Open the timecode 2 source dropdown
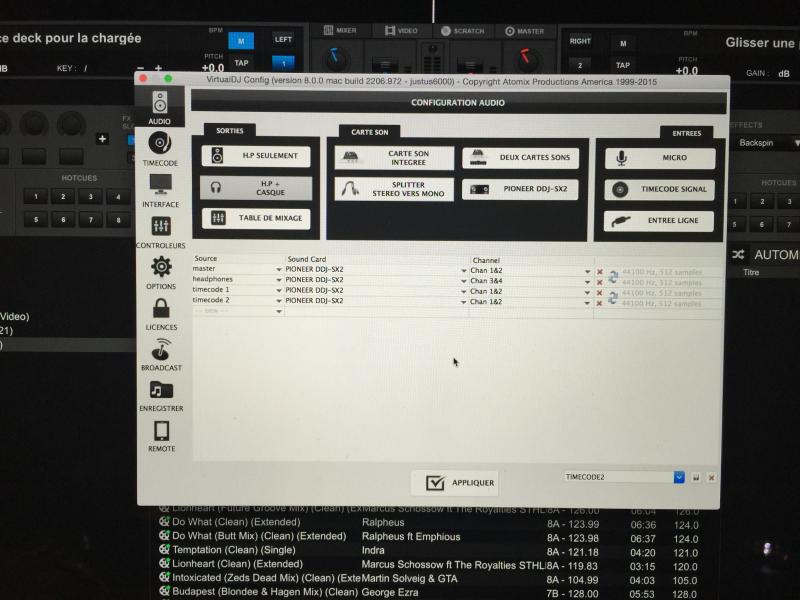This screenshot has height=600, width=800. [279, 301]
